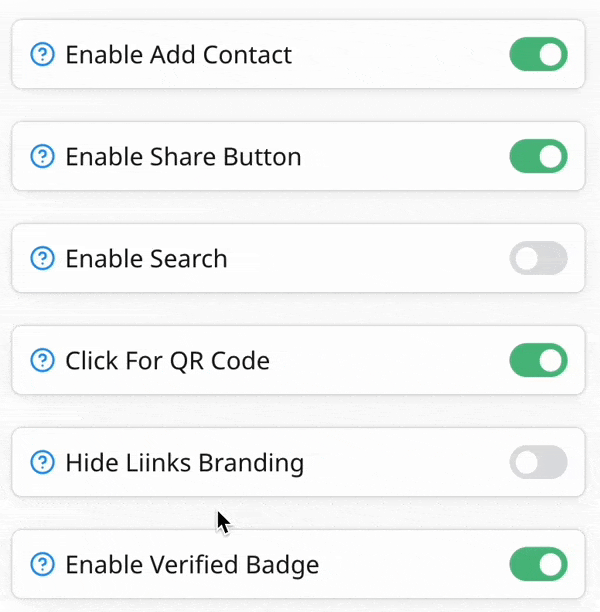Click the "Enable Search" label text
This screenshot has height=612, width=600.
click(x=146, y=259)
